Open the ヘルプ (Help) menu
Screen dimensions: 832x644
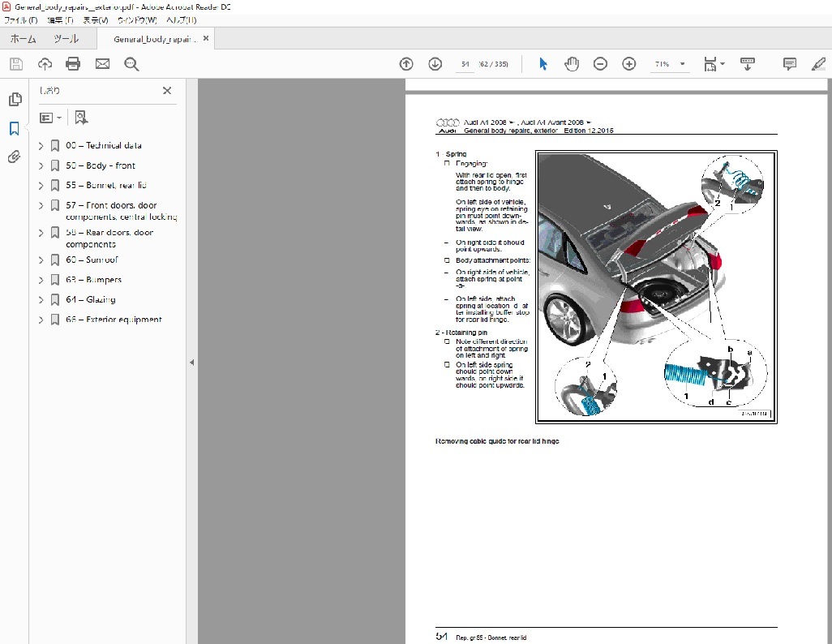(181, 20)
